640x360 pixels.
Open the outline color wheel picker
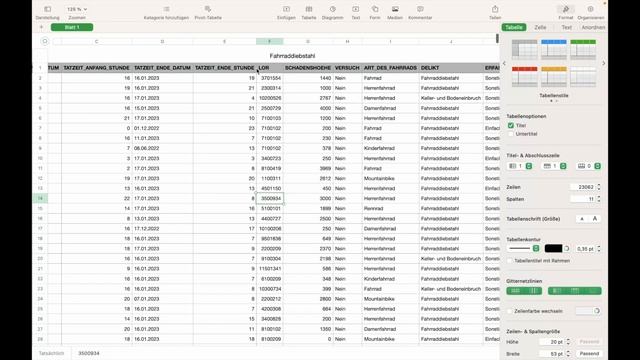coord(567,249)
